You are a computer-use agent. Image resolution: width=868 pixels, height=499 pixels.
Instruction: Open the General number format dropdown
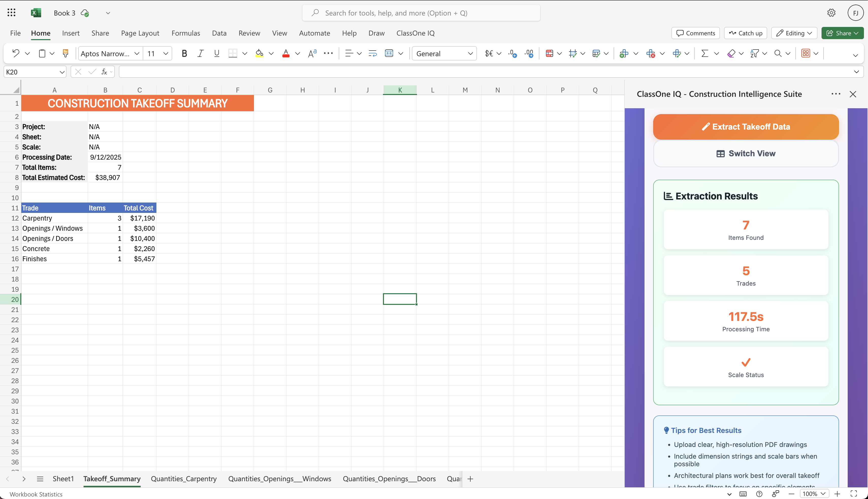(x=470, y=53)
